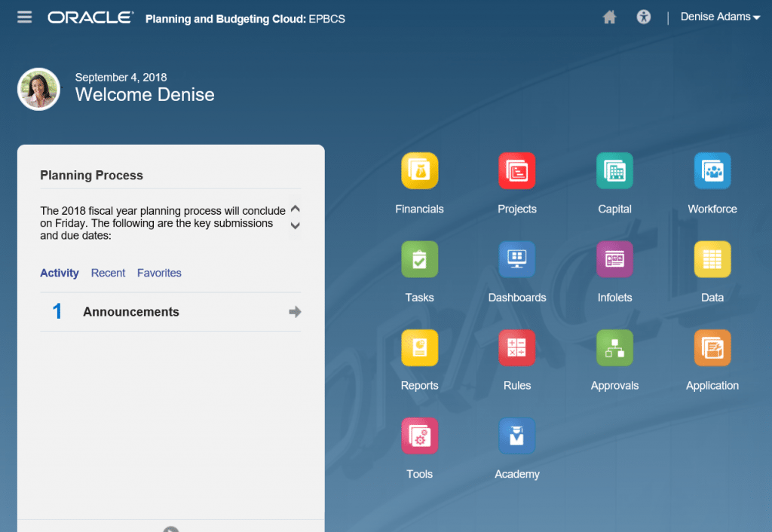772x532 pixels.
Task: Click 'Planning and Budgeting Cloud: EPBCS' title
Action: (x=245, y=19)
